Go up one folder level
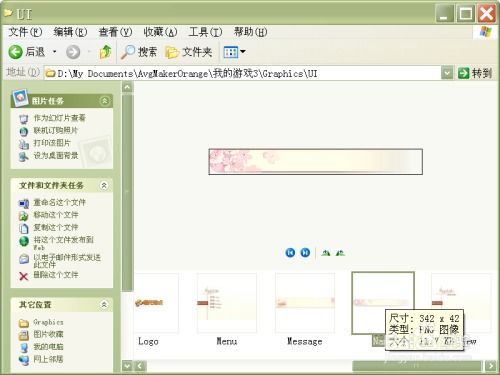The width and height of the screenshot is (500, 375). click(105, 52)
